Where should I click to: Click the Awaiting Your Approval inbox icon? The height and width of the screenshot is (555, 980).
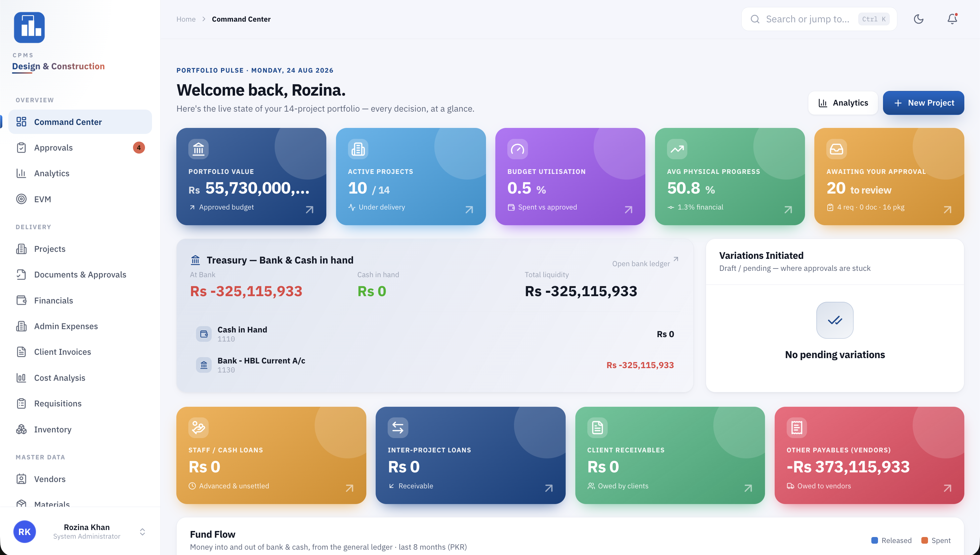[x=837, y=149]
